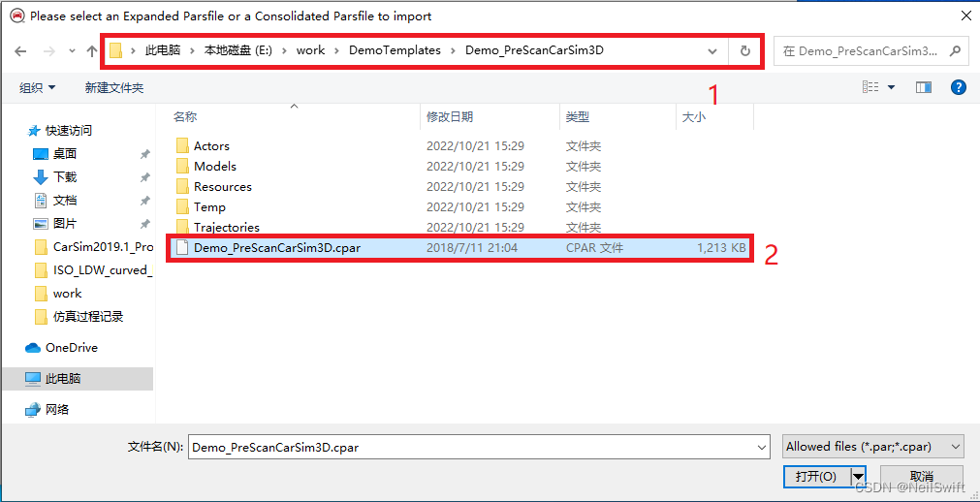Unpin 桌面 via its pin icon
980x502 pixels.
pyautogui.click(x=145, y=154)
